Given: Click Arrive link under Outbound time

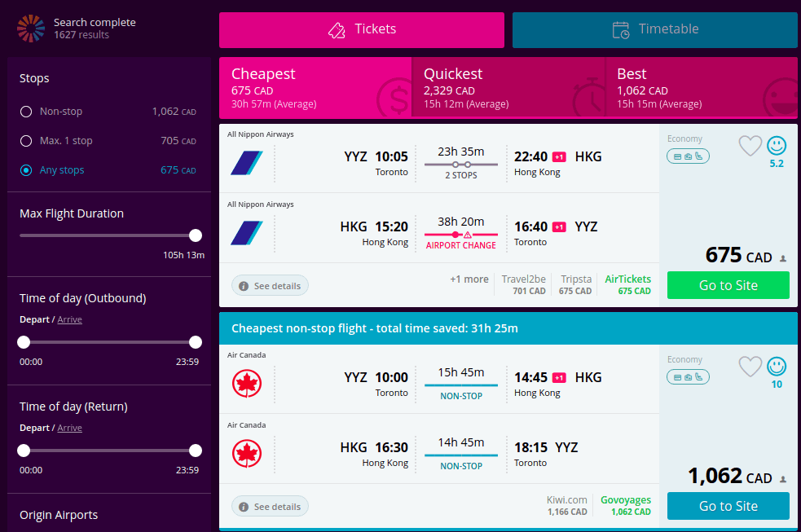Looking at the screenshot, I should pyautogui.click(x=69, y=319).
